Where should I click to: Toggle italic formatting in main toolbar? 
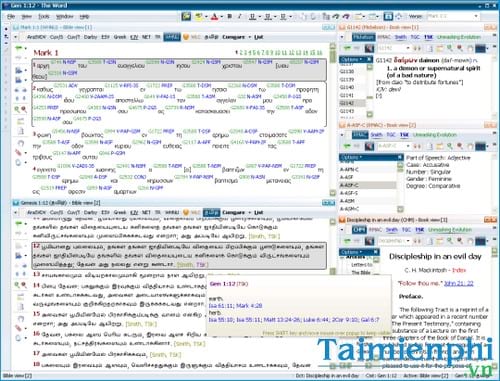(239, 16)
